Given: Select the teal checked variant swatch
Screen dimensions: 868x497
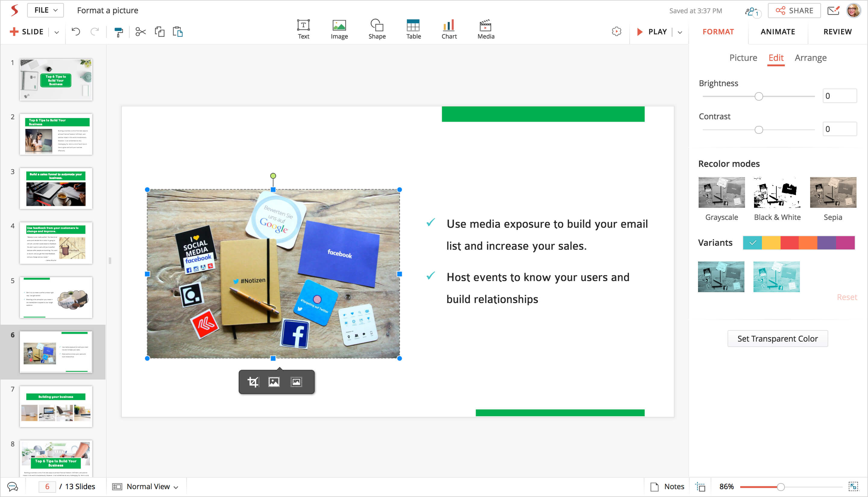Looking at the screenshot, I should (752, 243).
